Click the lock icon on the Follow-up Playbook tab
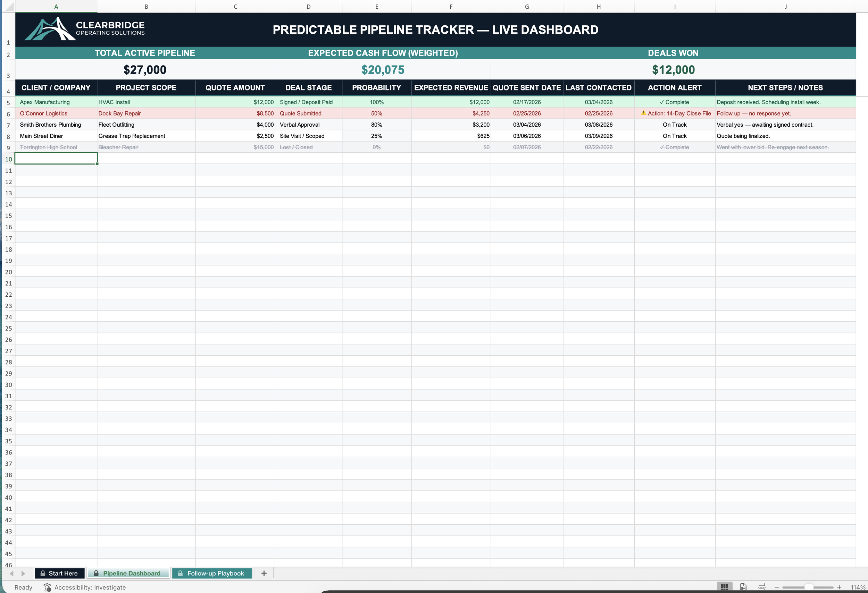The image size is (868, 593). coord(181,573)
